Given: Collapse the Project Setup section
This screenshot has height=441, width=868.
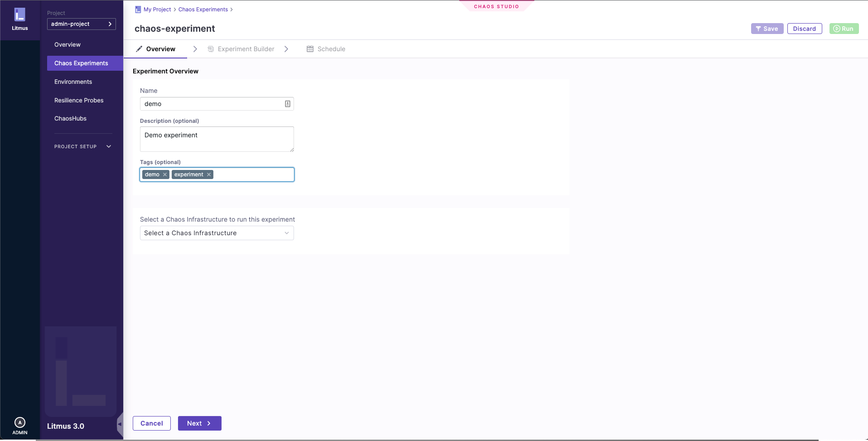Looking at the screenshot, I should [109, 146].
